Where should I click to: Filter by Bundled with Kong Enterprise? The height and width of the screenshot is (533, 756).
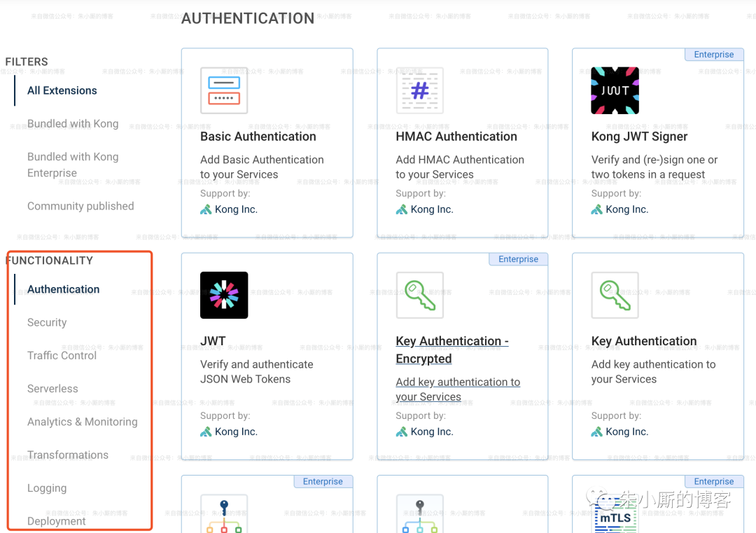(73, 165)
